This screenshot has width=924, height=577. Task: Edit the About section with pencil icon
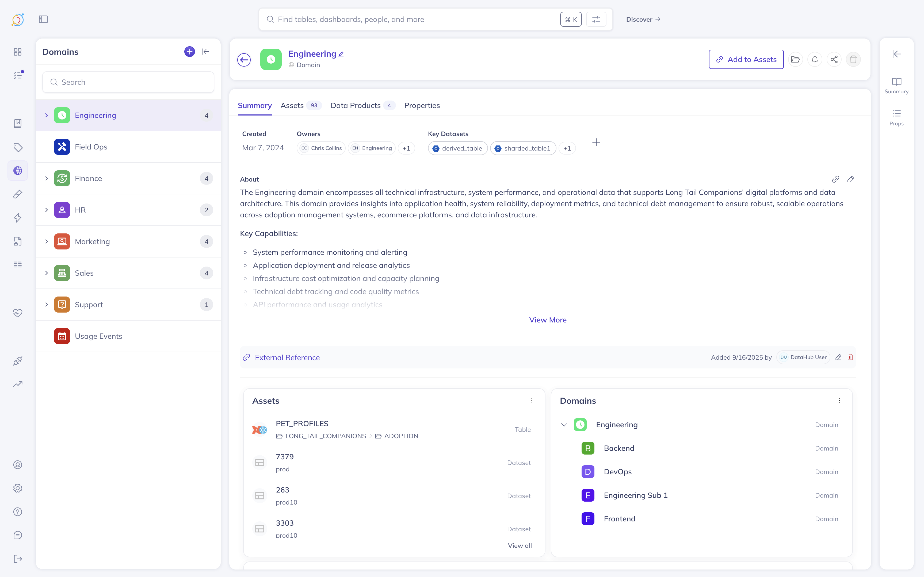[850, 179]
